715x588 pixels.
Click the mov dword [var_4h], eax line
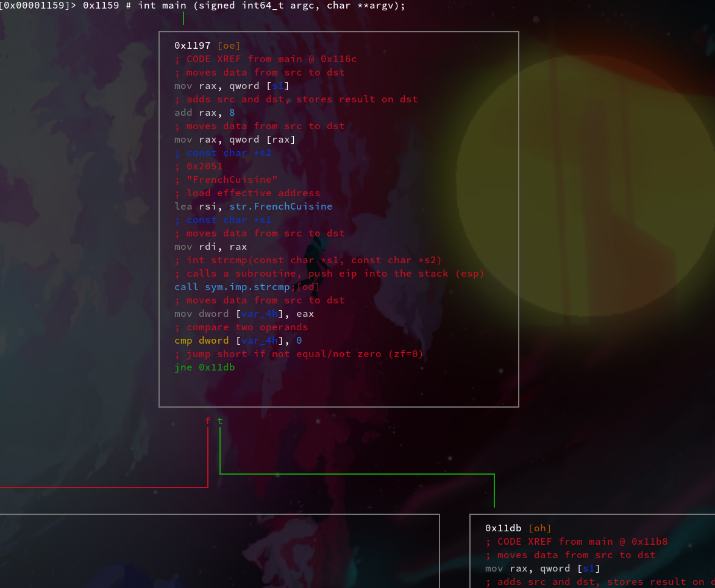point(244,314)
